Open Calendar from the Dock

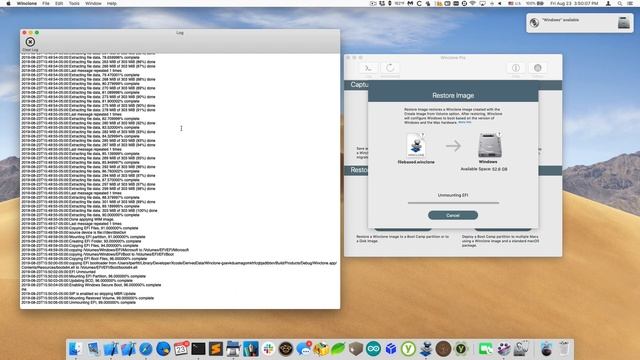coord(181,349)
